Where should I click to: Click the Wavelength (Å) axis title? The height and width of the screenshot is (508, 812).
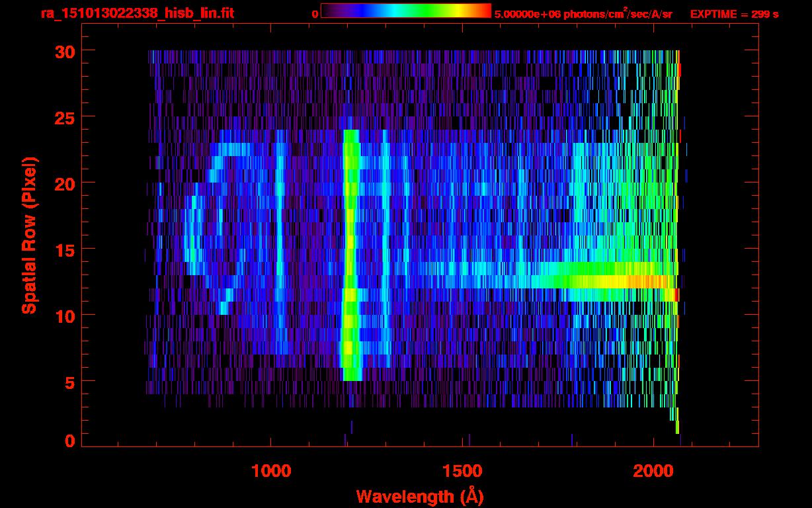point(419,496)
